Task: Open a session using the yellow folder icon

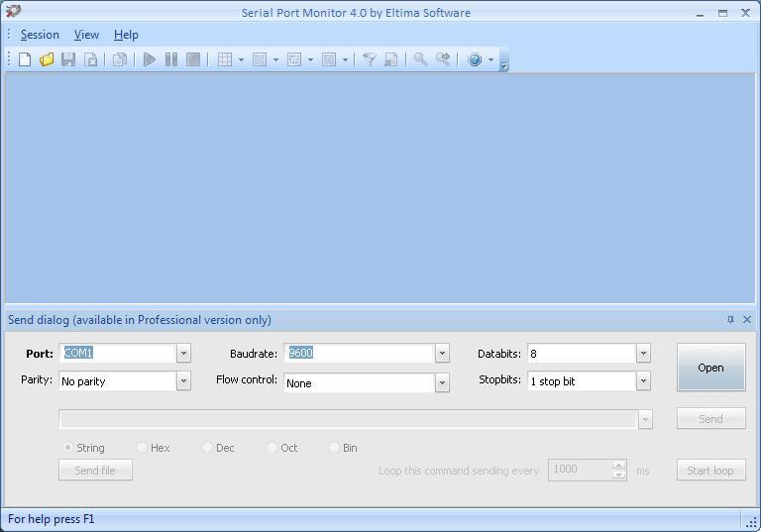Action: point(47,59)
